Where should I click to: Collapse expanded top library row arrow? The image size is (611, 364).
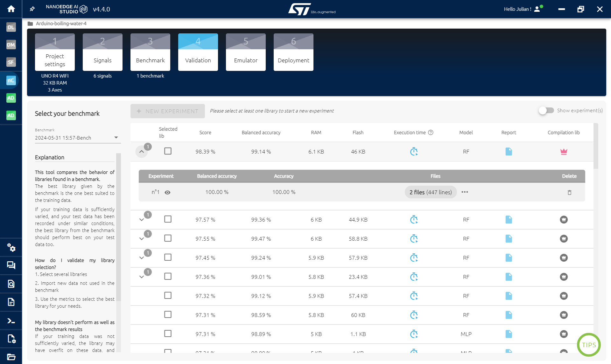click(142, 151)
